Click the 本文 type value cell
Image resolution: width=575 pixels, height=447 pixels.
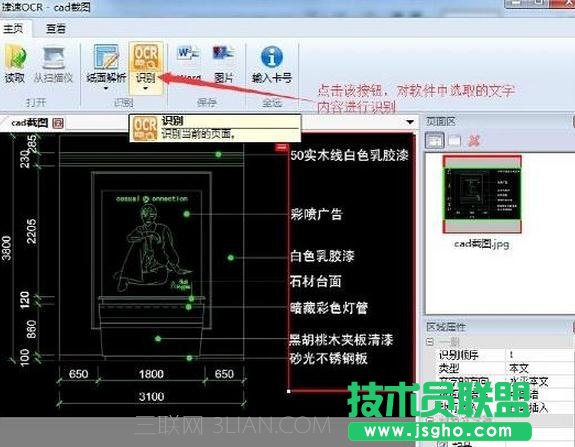coord(541,368)
